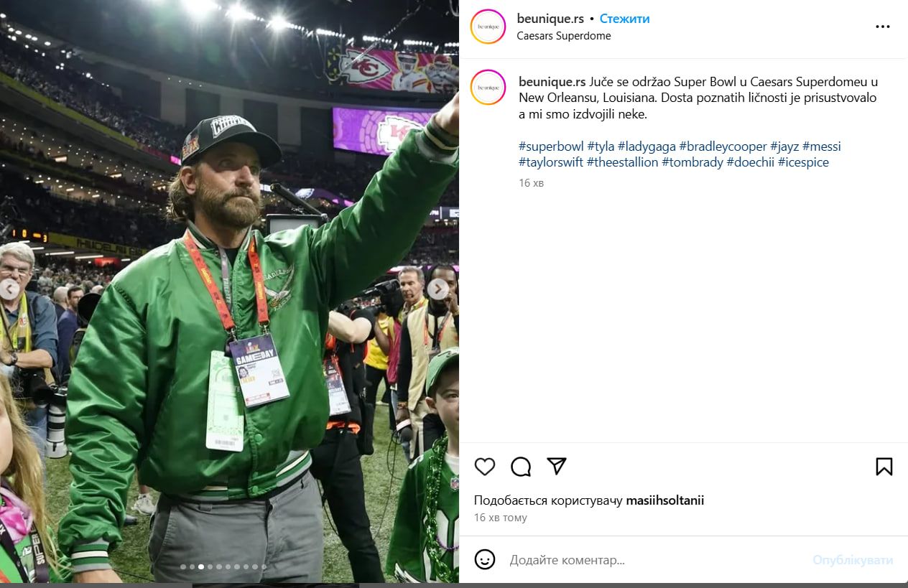The height and width of the screenshot is (588, 908).
Task: Open the beunique.rs avatar in the header
Action: (x=488, y=27)
